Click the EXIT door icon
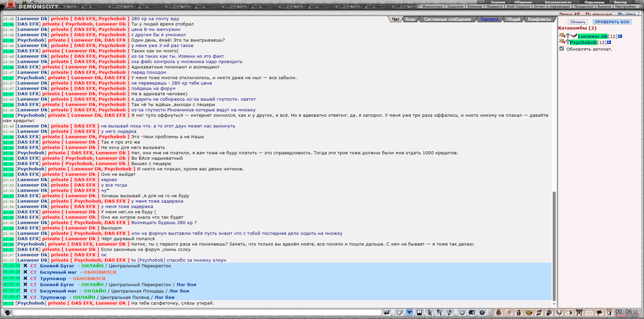Image resolution: width=644 pixels, height=319 pixels. click(x=609, y=312)
